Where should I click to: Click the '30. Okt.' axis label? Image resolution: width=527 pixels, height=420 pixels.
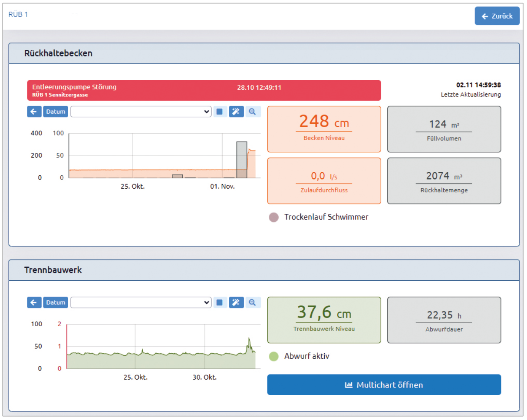[204, 377]
